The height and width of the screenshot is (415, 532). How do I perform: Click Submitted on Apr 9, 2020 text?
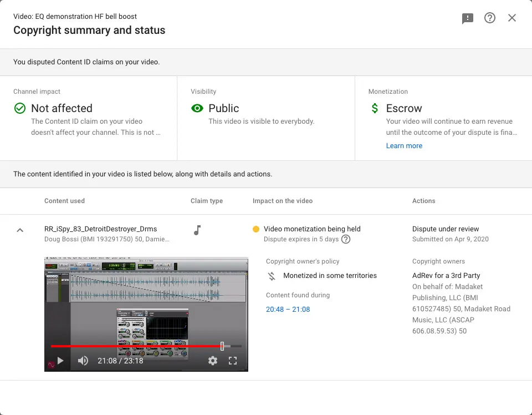pos(450,239)
